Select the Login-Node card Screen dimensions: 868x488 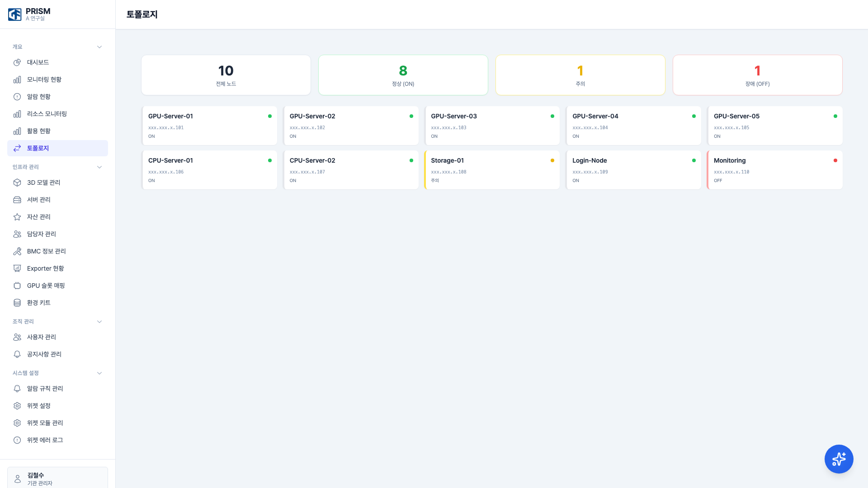[633, 170]
